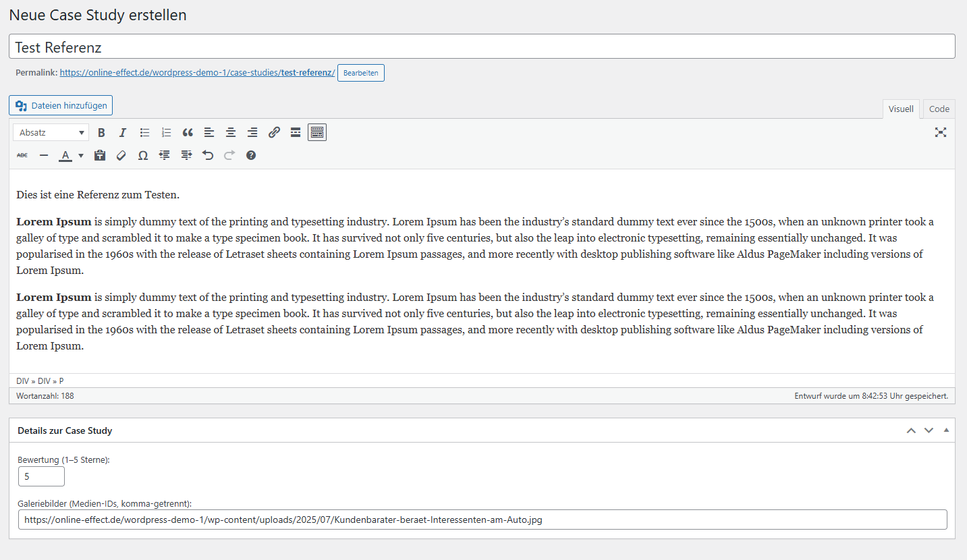Open the text color dropdown arrow
The width and height of the screenshot is (967, 560).
click(x=81, y=155)
